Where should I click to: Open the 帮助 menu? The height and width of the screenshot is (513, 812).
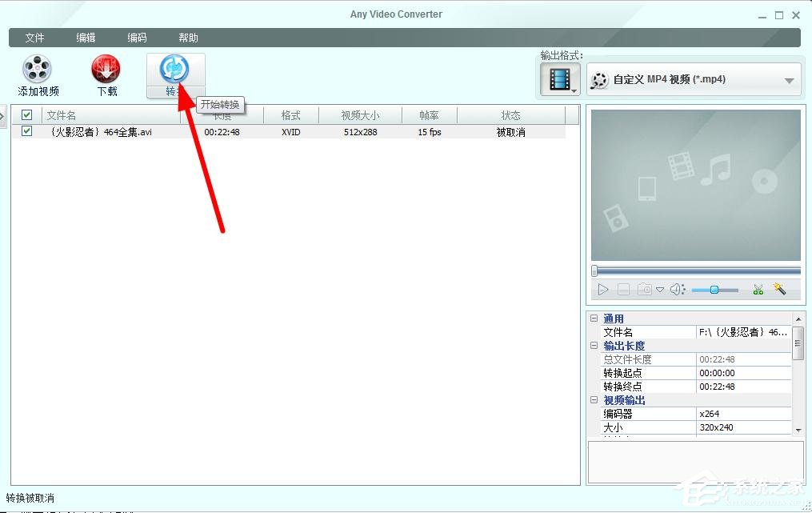tap(188, 37)
